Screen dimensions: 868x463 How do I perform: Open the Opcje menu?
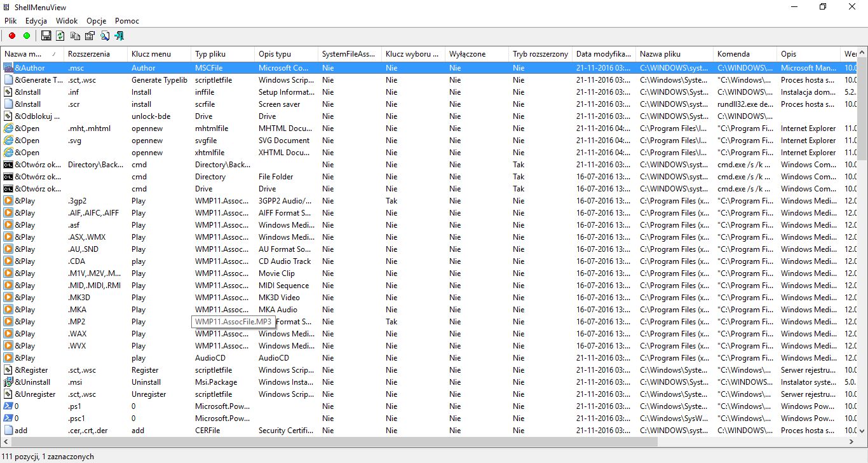tap(96, 20)
